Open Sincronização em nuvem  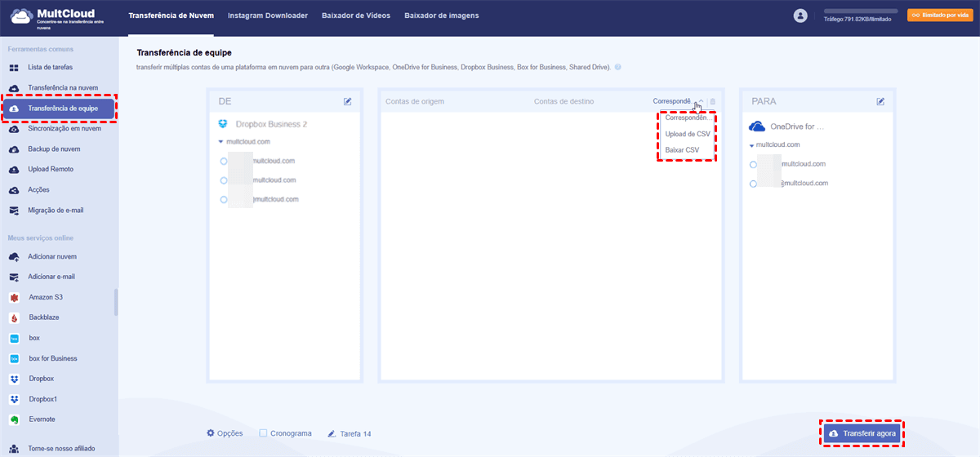65,129
